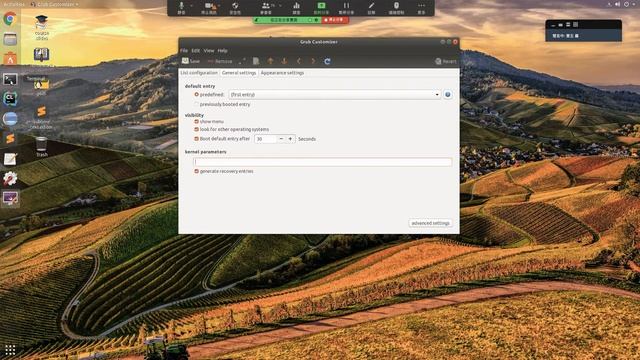Click the more ellipsis icon in meeting bar
Screen dimensions: 640x360
(x=421, y=6)
